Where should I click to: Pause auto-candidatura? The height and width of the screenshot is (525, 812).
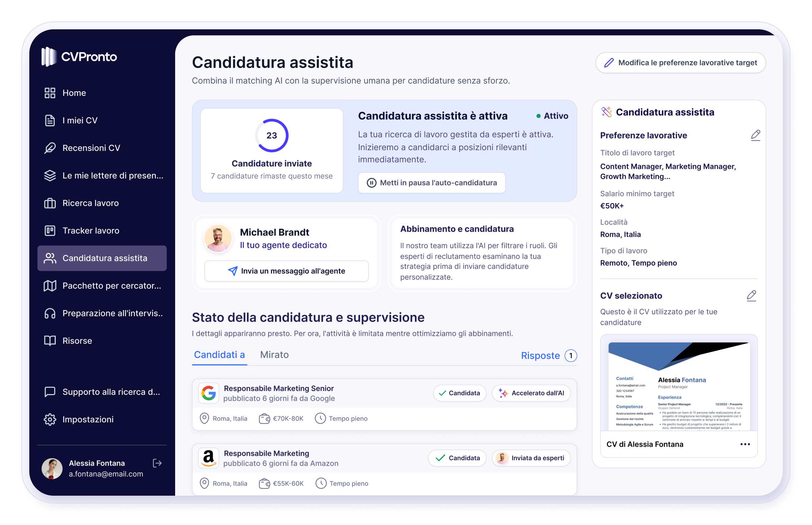point(431,183)
